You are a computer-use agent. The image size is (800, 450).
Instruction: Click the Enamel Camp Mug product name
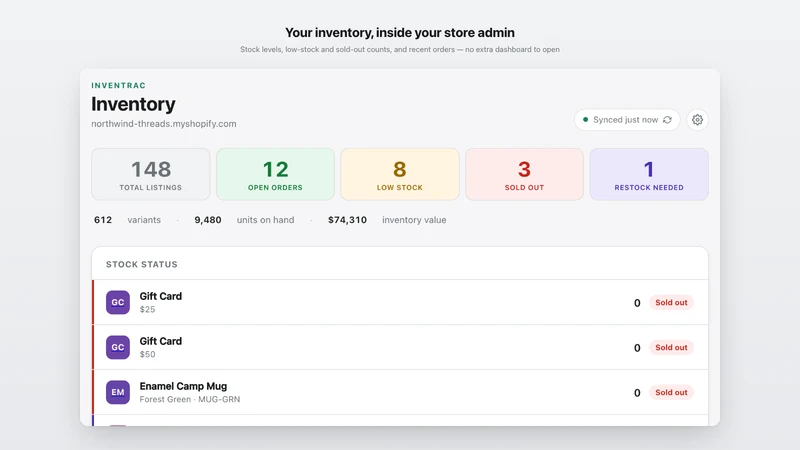tap(183, 386)
